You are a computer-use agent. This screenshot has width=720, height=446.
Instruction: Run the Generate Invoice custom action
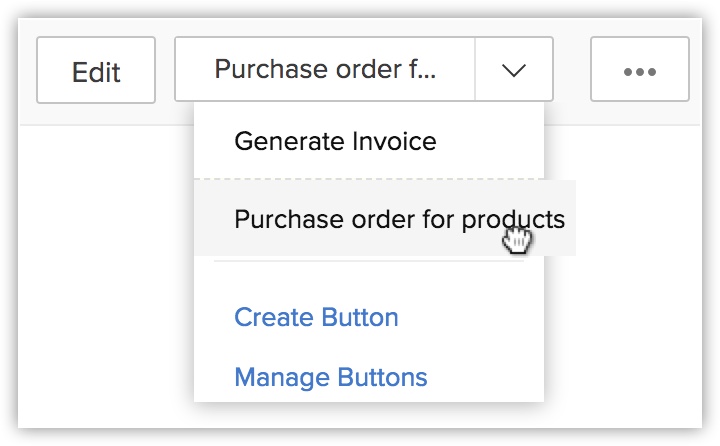tap(335, 141)
